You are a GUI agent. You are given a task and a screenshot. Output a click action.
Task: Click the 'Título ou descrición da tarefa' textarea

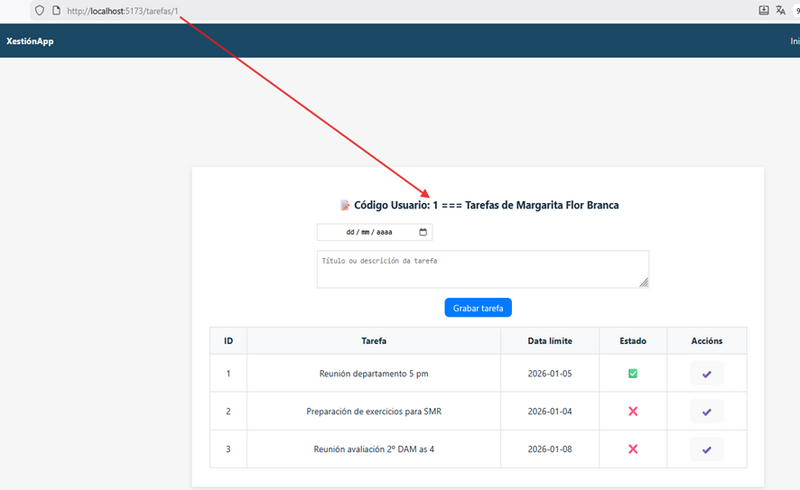[x=483, y=269]
